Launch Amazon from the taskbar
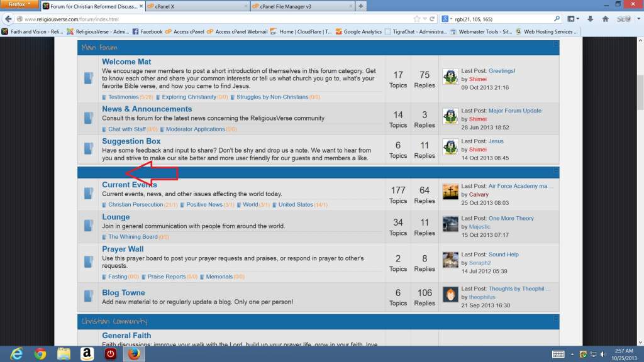This screenshot has height=362, width=644. pos(87,353)
